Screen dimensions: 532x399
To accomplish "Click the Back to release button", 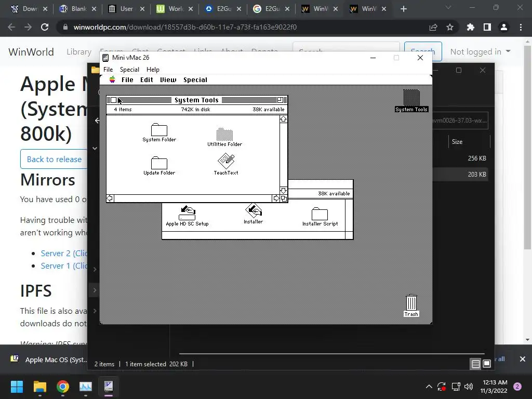I will pyautogui.click(x=54, y=159).
